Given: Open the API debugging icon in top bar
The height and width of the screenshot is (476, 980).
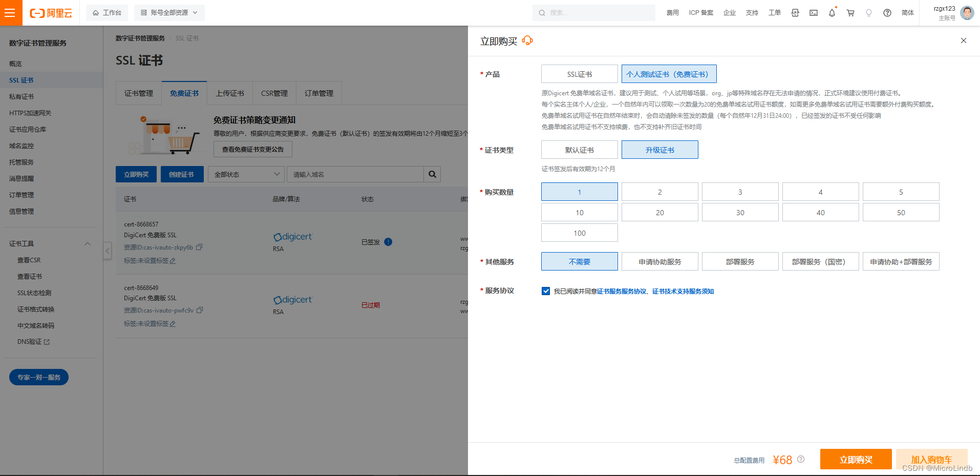Looking at the screenshot, I should [x=795, y=13].
